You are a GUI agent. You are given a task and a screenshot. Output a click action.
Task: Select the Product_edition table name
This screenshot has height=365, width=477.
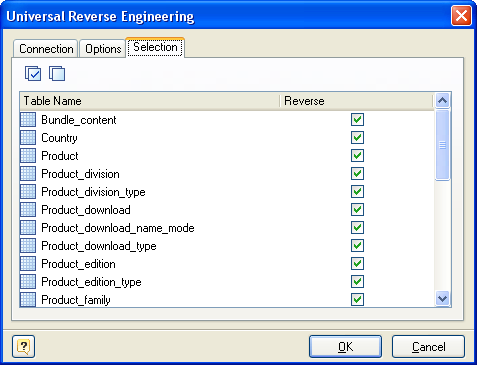(x=78, y=264)
